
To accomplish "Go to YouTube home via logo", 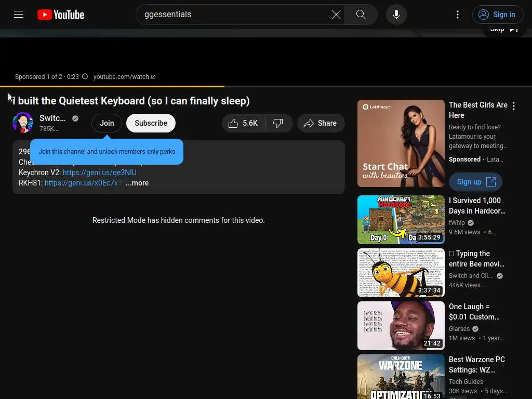I will [x=61, y=15].
